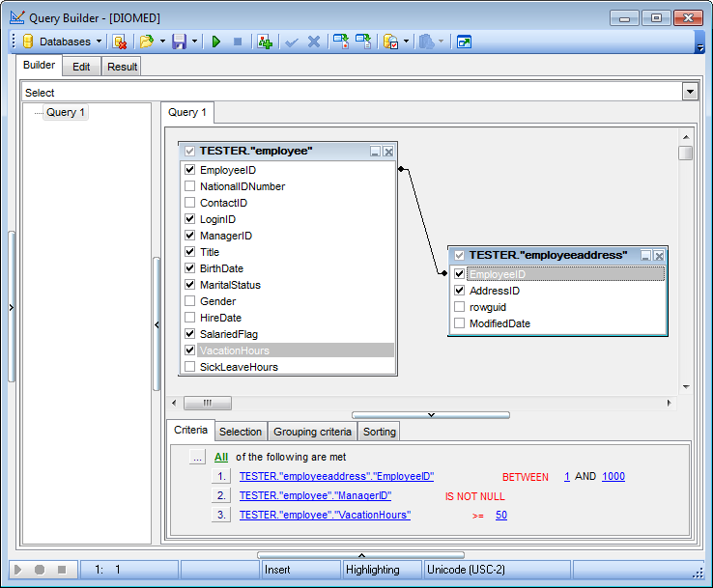Switch to the Result tab
This screenshot has width=713, height=588.
click(x=122, y=67)
